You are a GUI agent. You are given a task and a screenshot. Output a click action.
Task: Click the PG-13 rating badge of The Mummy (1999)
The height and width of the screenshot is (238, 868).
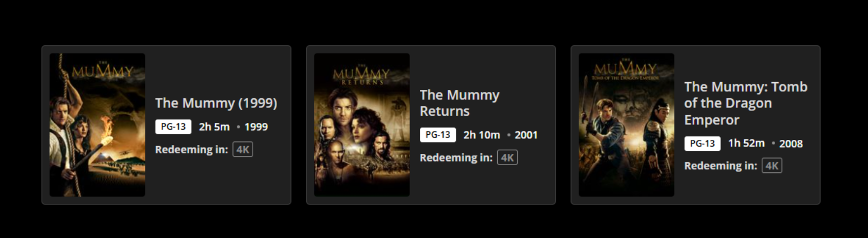click(173, 127)
